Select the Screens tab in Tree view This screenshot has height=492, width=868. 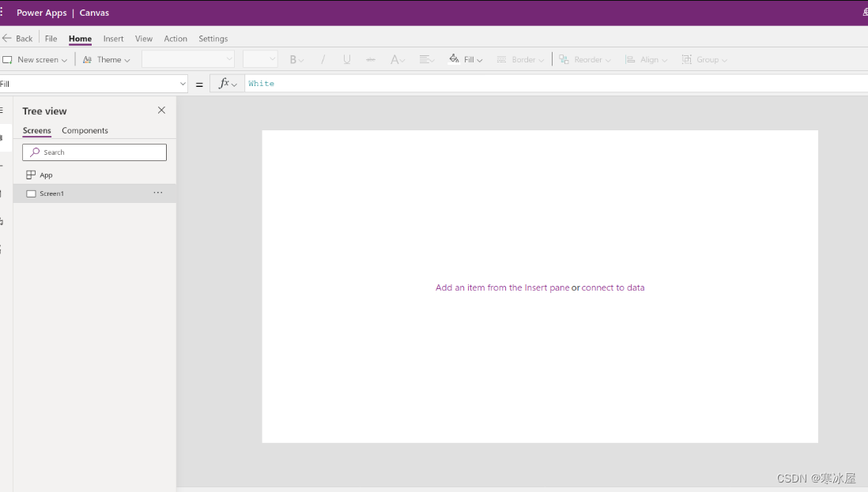point(36,130)
